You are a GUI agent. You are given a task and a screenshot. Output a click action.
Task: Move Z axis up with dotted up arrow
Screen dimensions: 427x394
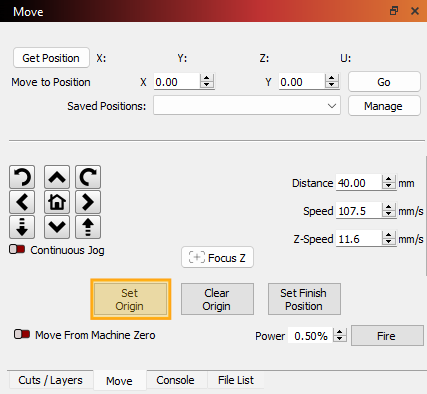(x=88, y=227)
